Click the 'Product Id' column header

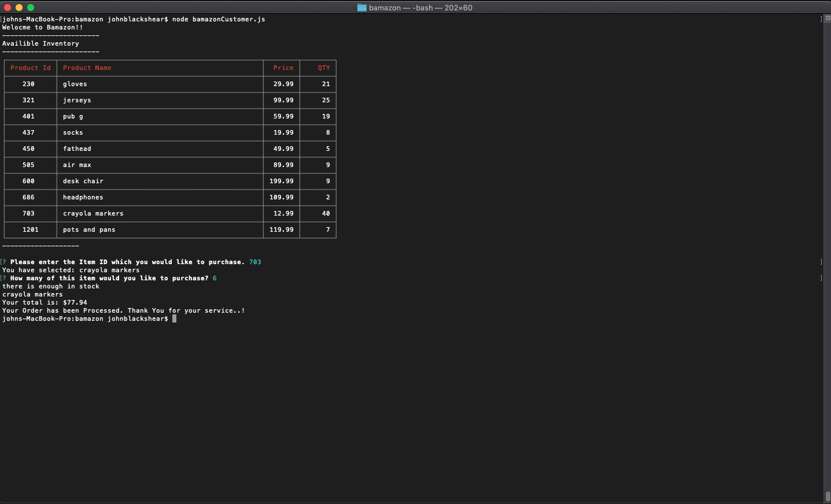click(x=31, y=68)
